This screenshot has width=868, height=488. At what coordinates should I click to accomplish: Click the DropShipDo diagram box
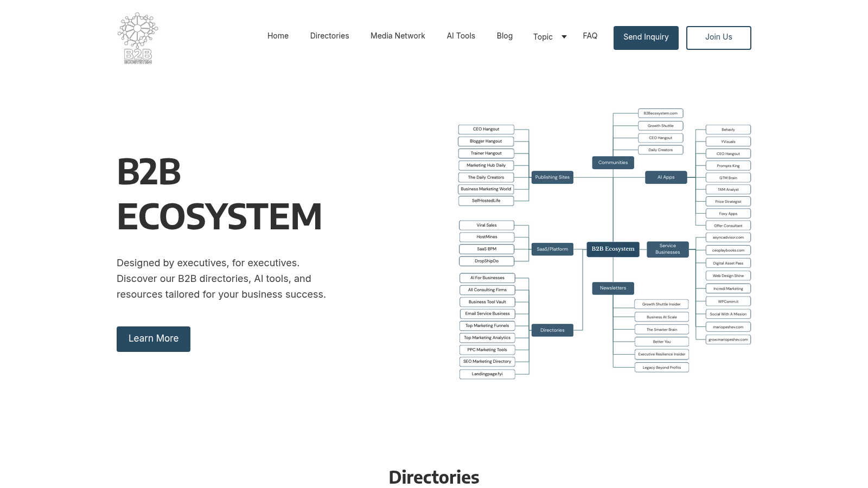487,261
